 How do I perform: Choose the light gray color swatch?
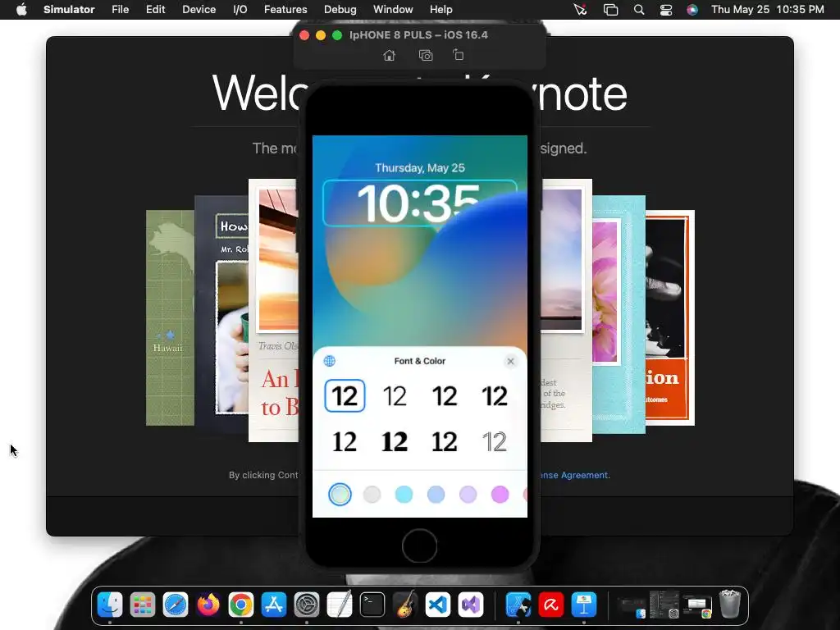click(372, 495)
